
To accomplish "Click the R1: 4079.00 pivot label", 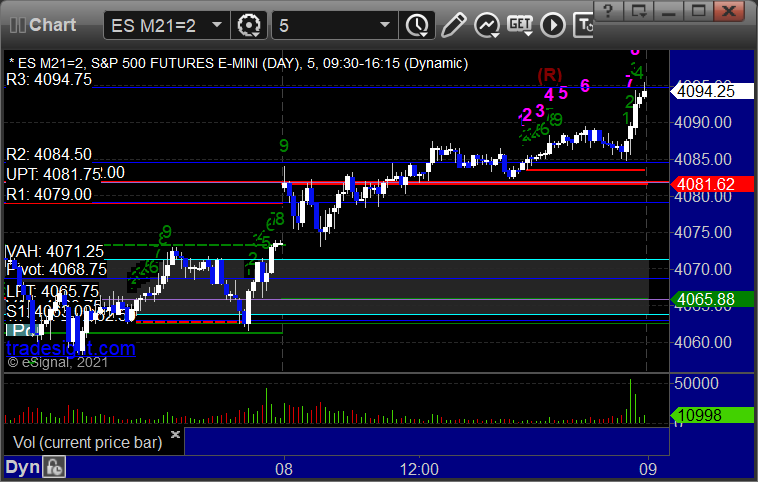I will [x=49, y=194].
